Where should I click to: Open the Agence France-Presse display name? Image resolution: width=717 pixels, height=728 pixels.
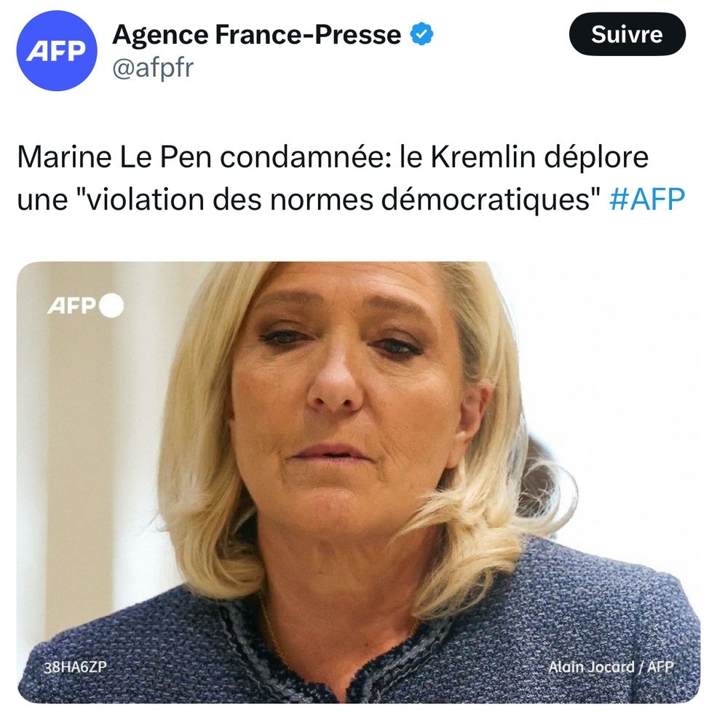pos(257,34)
